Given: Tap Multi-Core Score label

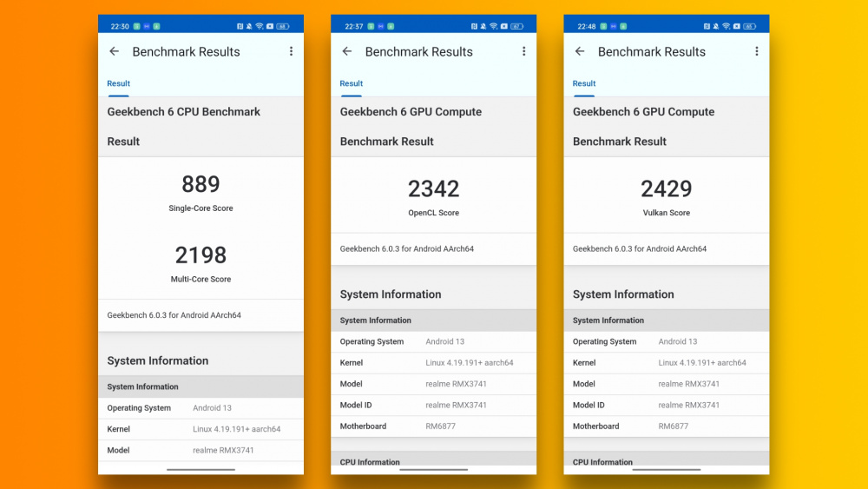Looking at the screenshot, I should point(201,279).
